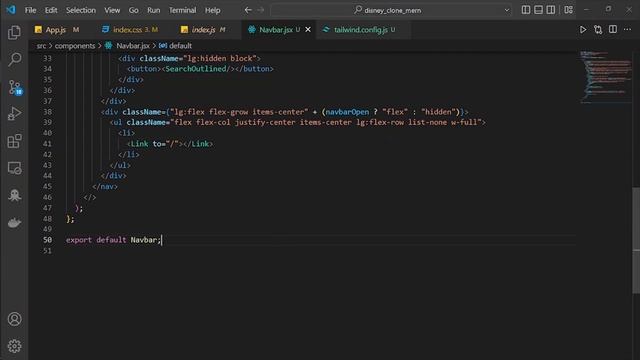This screenshot has height=360, width=640.
Task: Open the File menu
Action: click(31, 10)
